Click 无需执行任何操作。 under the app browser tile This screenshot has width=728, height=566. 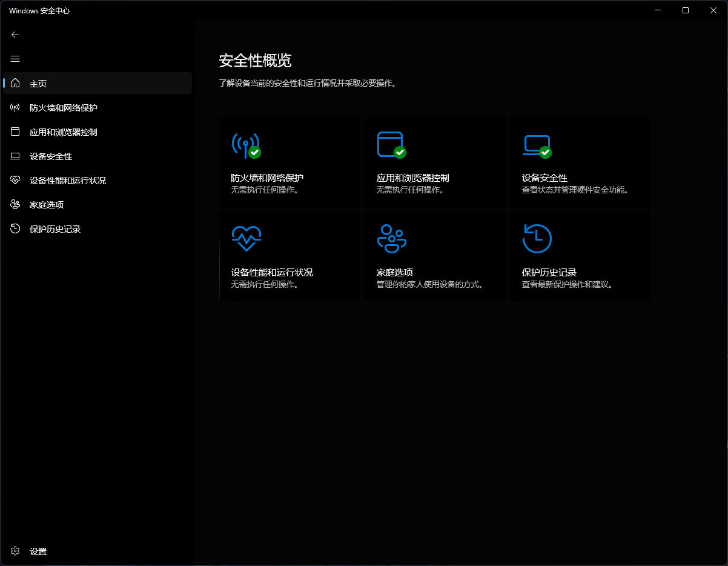click(411, 190)
